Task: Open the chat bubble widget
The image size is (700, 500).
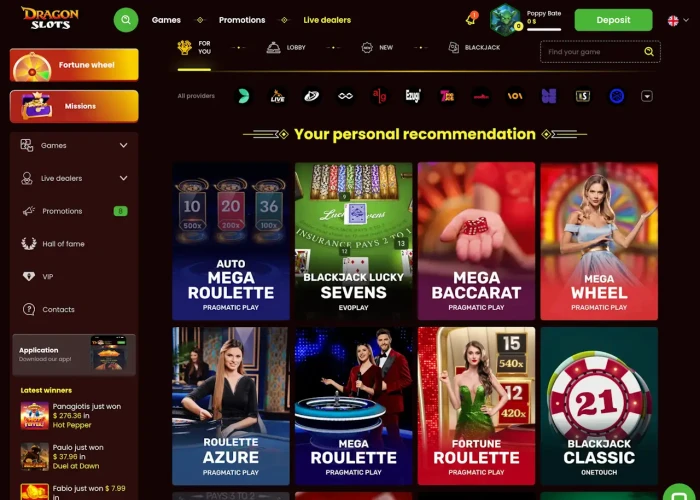Action: click(x=679, y=493)
